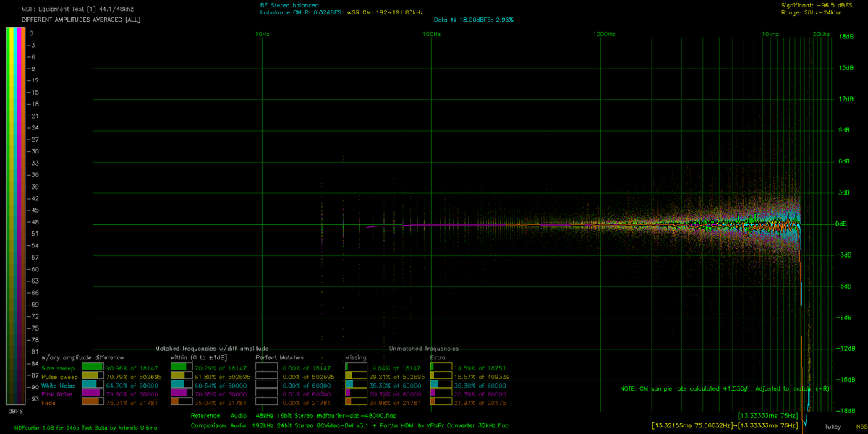Click the 'NOTE: CM sample rate calculated' message
The height and width of the screenshot is (434, 868).
tap(724, 388)
